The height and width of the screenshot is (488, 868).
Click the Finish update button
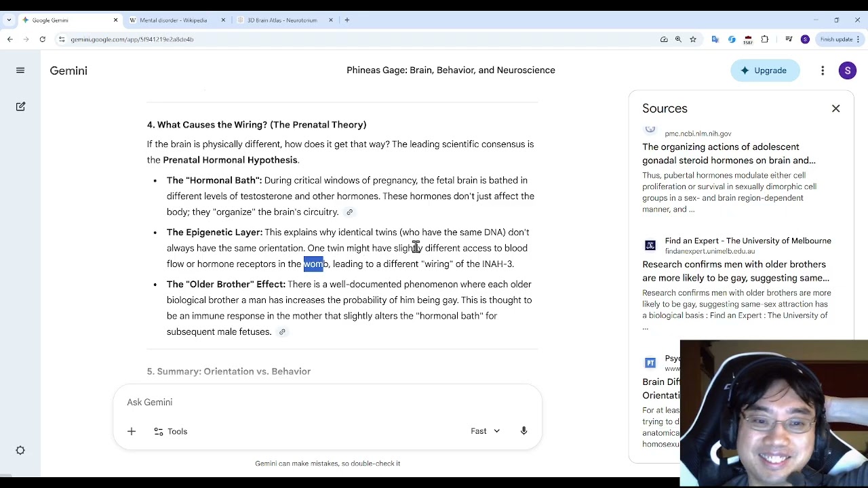tap(840, 39)
